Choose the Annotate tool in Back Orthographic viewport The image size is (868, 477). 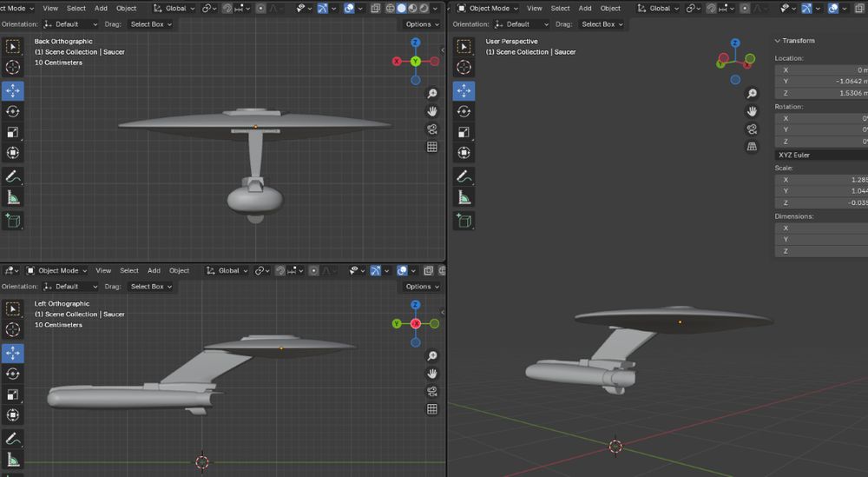(x=13, y=176)
